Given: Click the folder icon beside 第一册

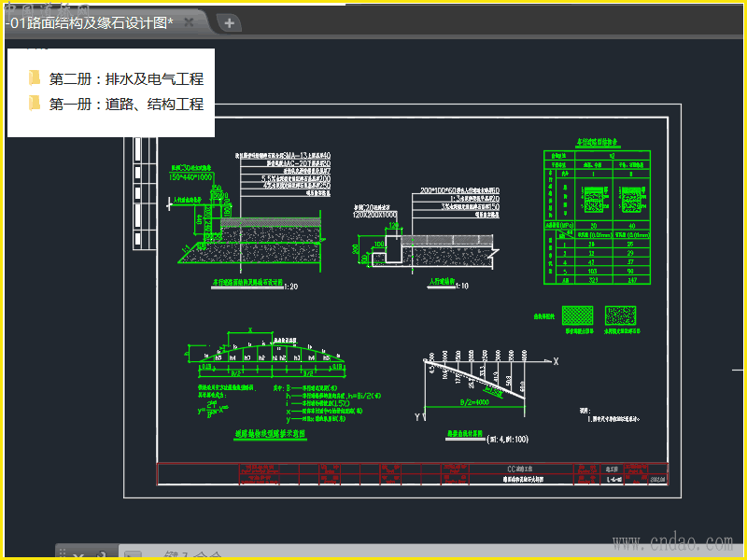Looking at the screenshot, I should 35,103.
